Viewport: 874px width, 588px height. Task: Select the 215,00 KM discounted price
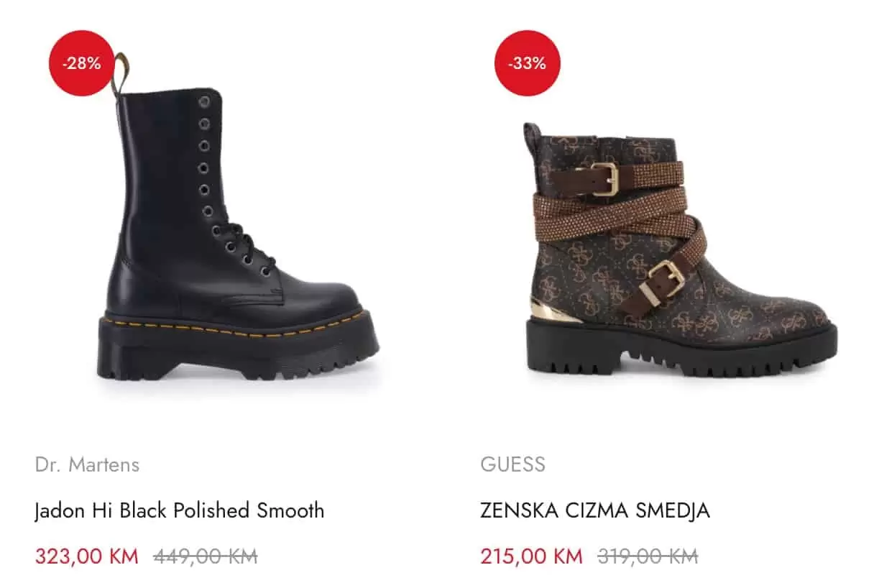coord(530,556)
